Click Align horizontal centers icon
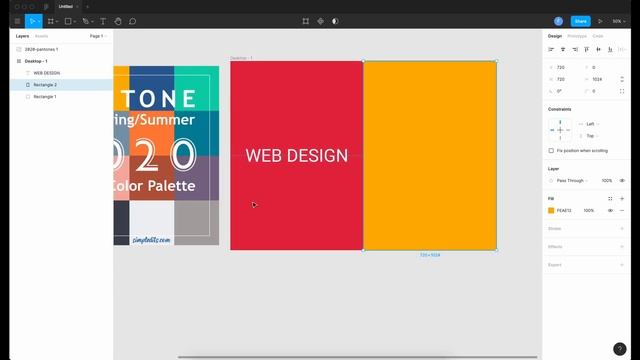Viewport: 640px width, 360px height. click(x=563, y=49)
